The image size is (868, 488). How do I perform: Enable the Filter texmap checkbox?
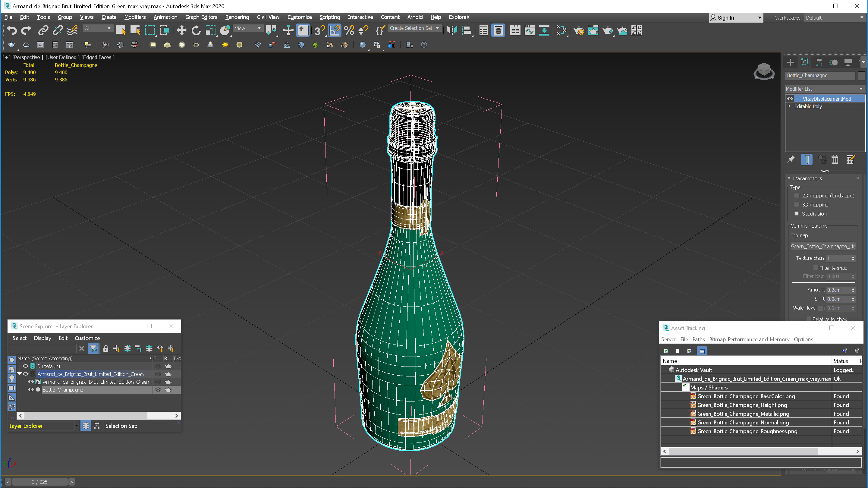pyautogui.click(x=816, y=268)
